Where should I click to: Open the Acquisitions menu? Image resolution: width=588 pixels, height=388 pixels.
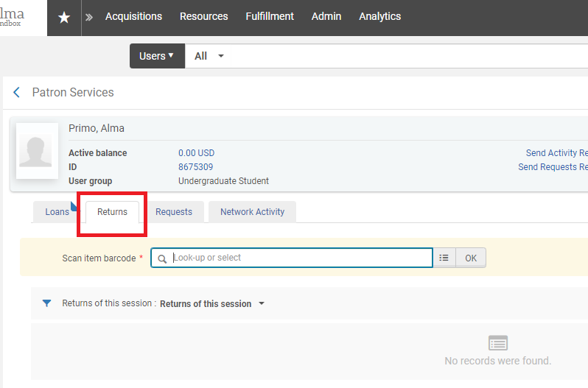click(133, 16)
